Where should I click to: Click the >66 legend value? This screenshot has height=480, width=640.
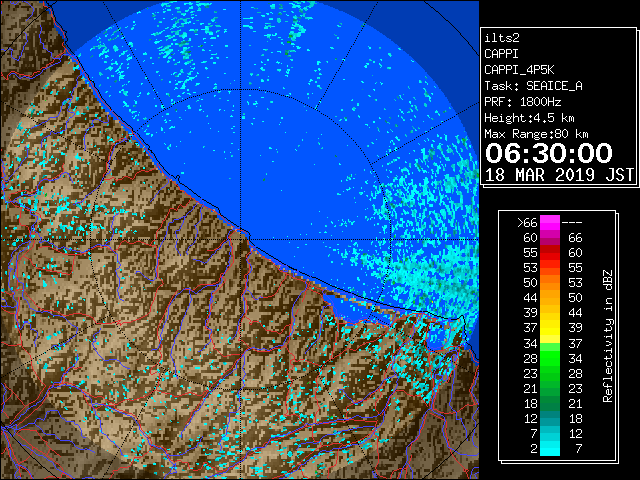tap(527, 223)
